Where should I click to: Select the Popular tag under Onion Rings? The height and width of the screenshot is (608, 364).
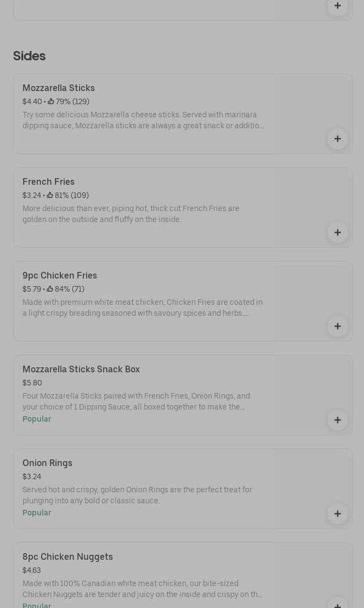(37, 513)
